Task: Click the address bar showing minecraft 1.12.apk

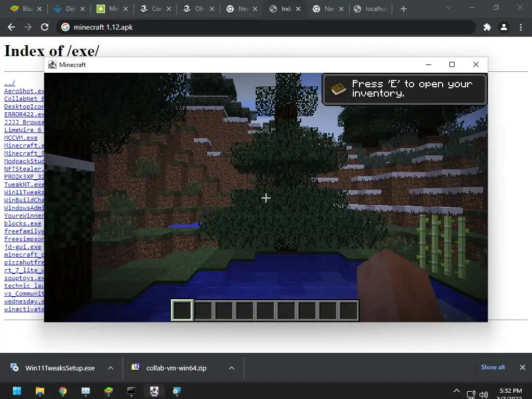Action: pyautogui.click(x=267, y=27)
